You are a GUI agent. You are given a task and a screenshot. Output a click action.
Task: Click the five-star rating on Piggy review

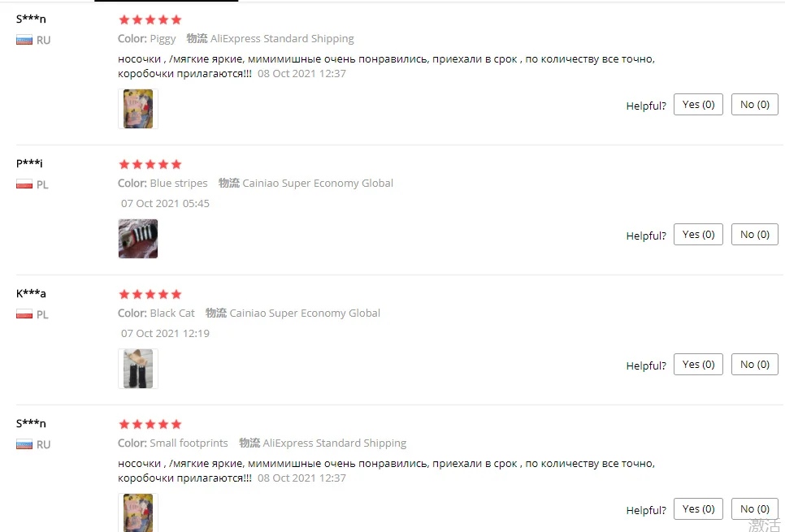click(150, 20)
